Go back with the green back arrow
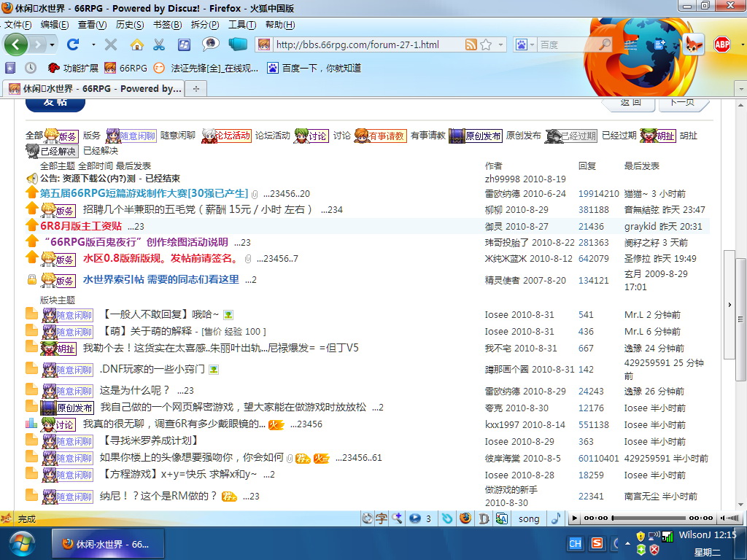Screen dimensions: 747x560 (16, 44)
